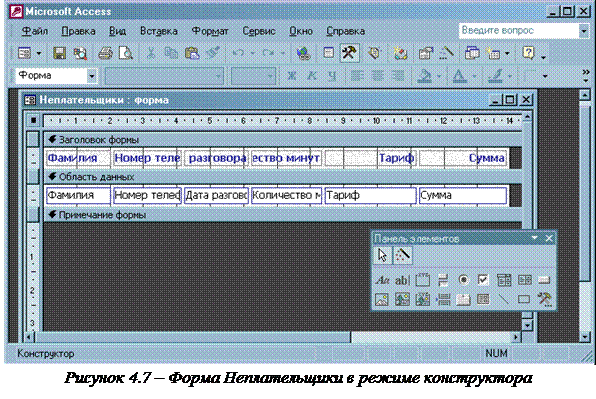Click the Заголовок формы section bar

[x=282, y=140]
